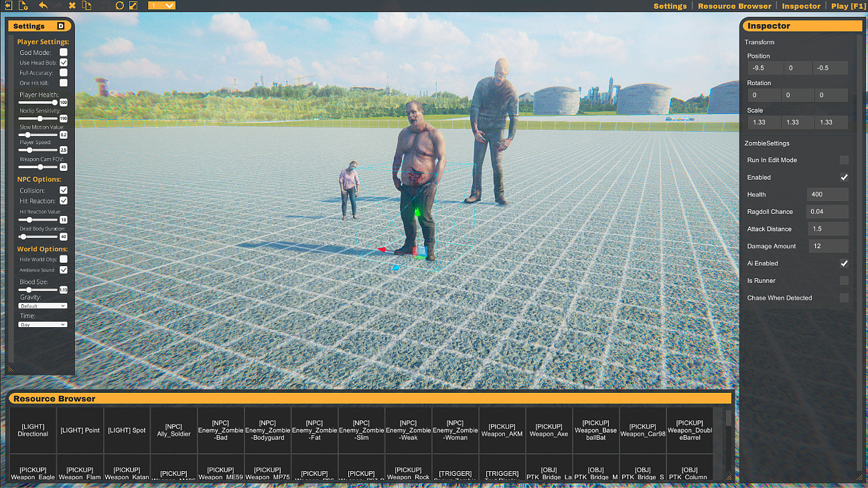
Task: Select the Enemy_Zombie-Fat NPC in the Resource Browser
Action: (x=314, y=429)
